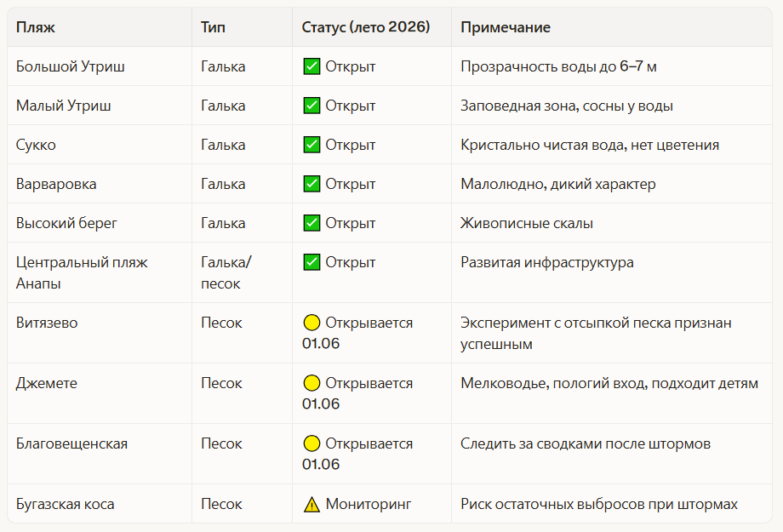Image resolution: width=783 pixels, height=532 pixels.
Task: Click green checkmark for Центральный пляж Анапы
Action: pyautogui.click(x=311, y=262)
